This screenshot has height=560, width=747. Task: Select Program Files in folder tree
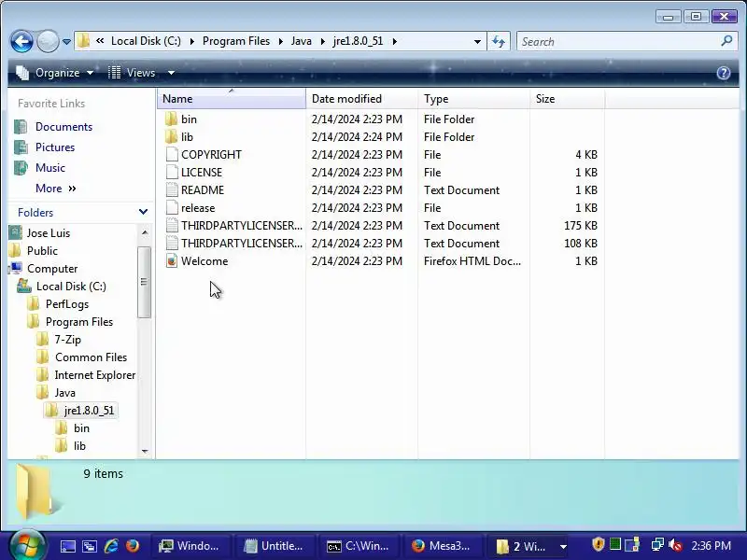click(x=79, y=322)
